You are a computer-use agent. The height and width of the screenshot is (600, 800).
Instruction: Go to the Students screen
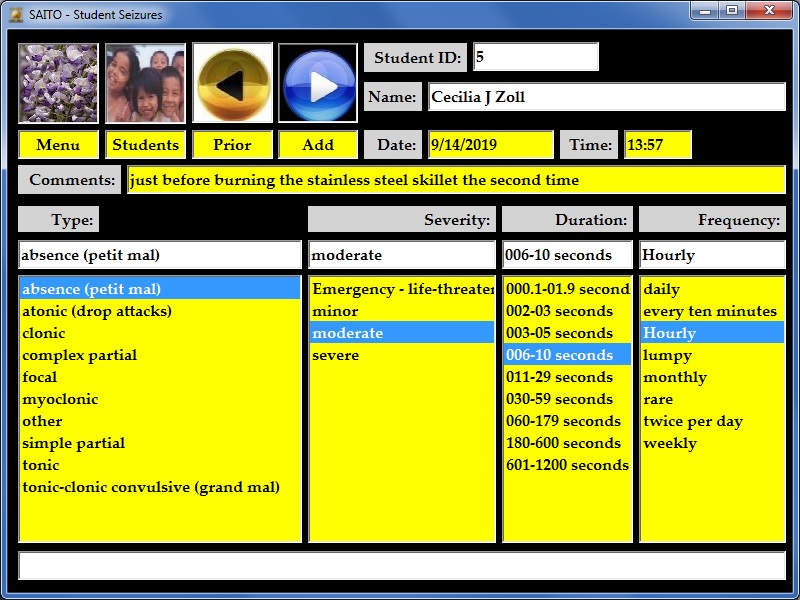[145, 145]
